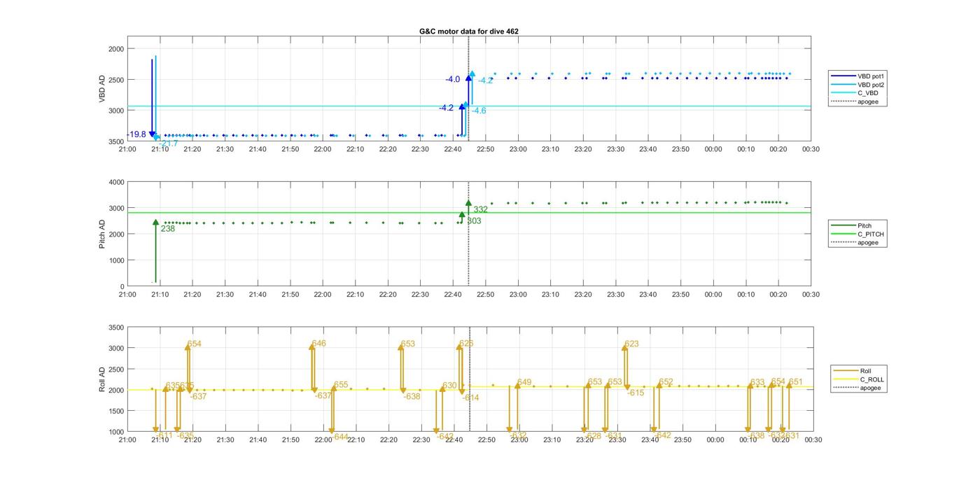Click the '633' roll data label
The image size is (980, 485).
757,383
